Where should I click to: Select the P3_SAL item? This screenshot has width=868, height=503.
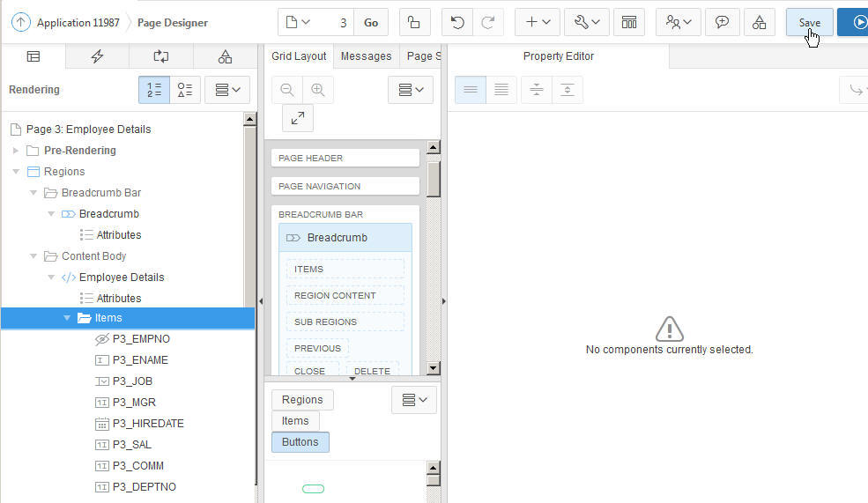coord(132,444)
